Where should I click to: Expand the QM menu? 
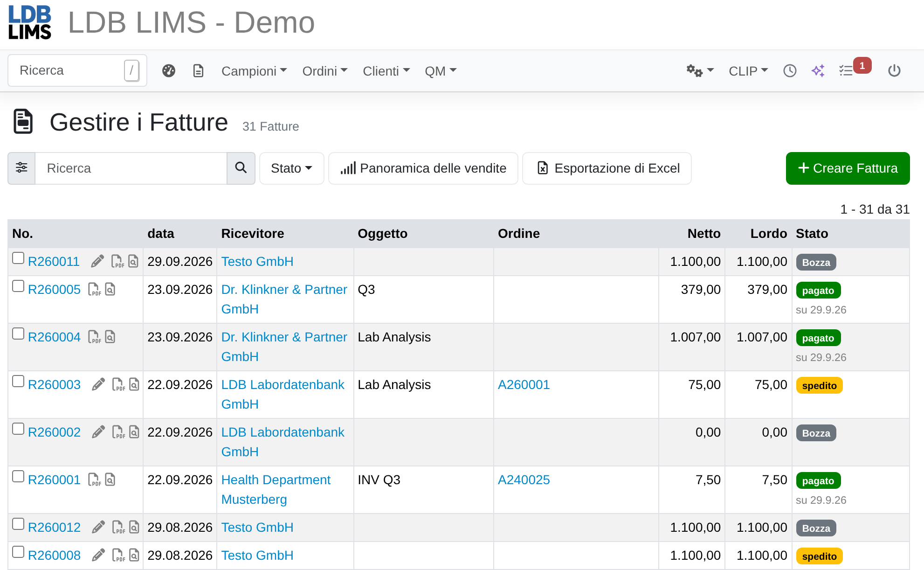pos(441,71)
